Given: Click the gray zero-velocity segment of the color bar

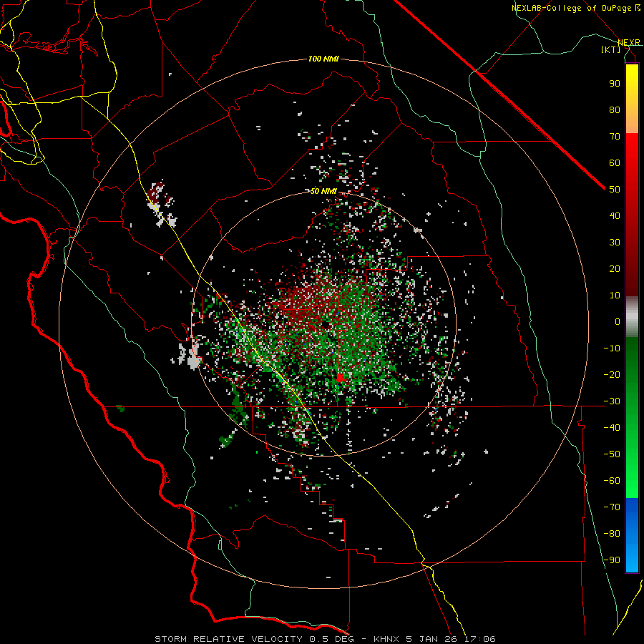Looking at the screenshot, I should 632,317.
